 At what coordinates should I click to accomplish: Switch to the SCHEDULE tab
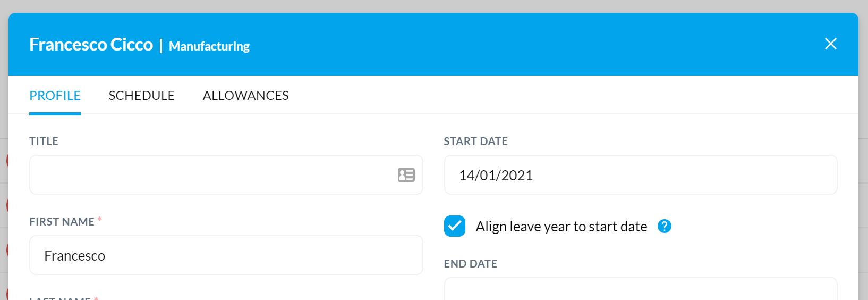141,96
